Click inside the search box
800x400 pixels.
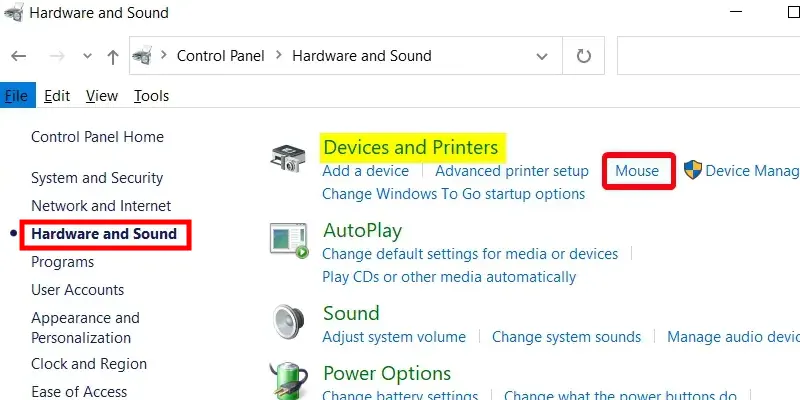(707, 56)
